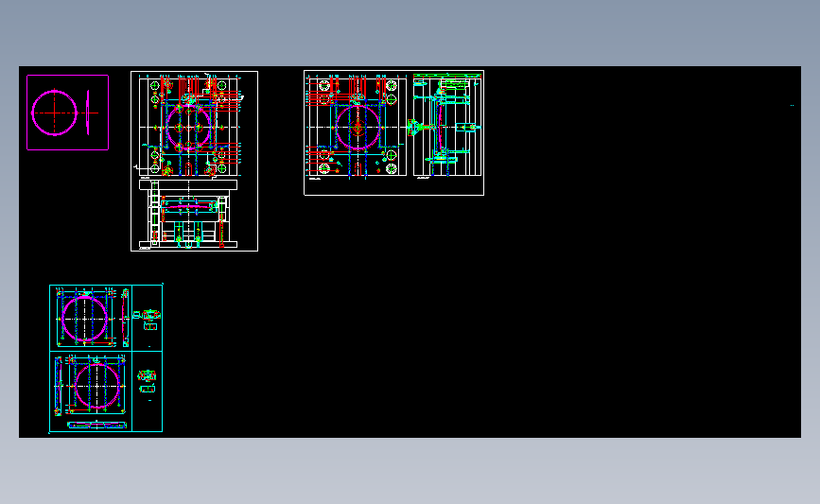Image resolution: width=820 pixels, height=504 pixels.
Task: Select the mold plan view with the magenta circle in the first white-framed sheet
Action: 189,126
